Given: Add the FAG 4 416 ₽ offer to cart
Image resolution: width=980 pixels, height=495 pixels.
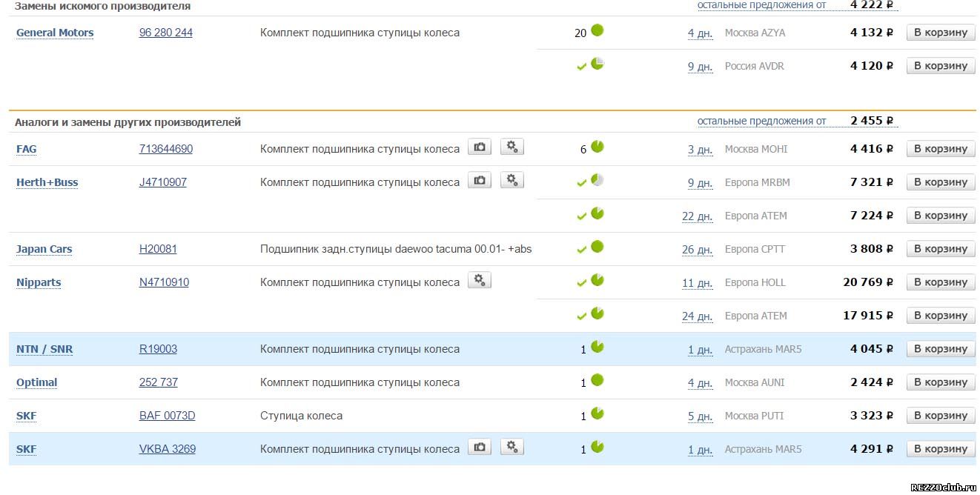Looking at the screenshot, I should click(x=941, y=148).
